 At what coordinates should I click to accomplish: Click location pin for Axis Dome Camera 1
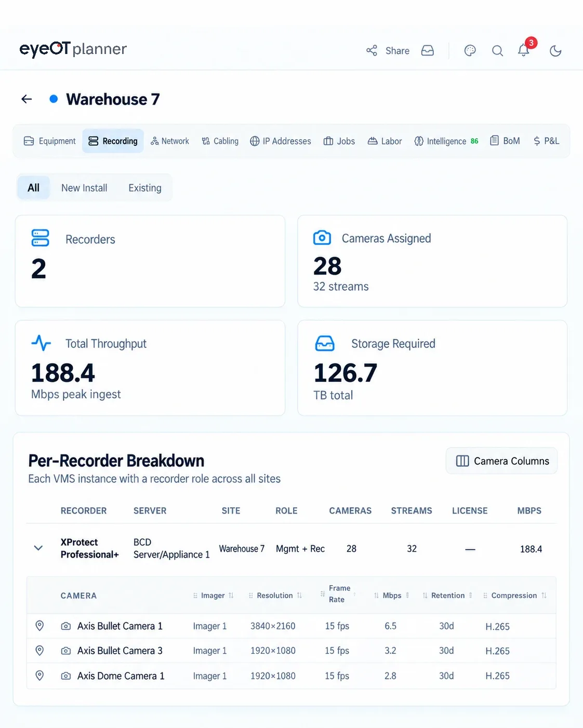click(39, 676)
